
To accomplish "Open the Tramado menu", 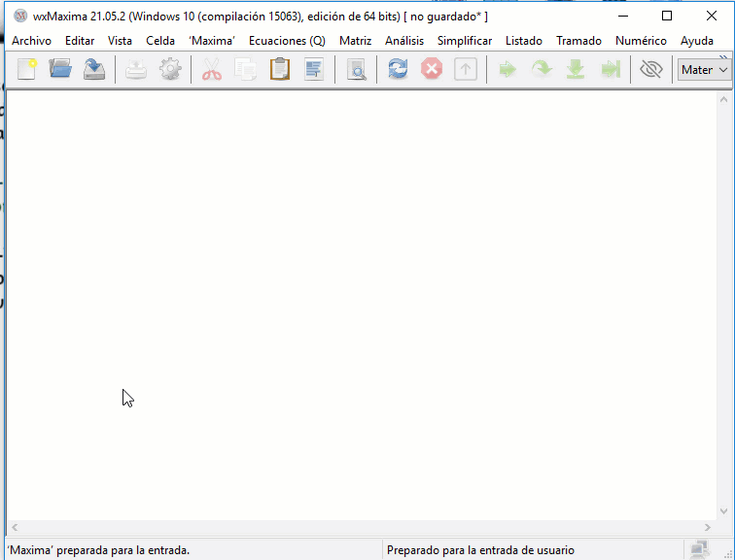I will (x=578, y=41).
